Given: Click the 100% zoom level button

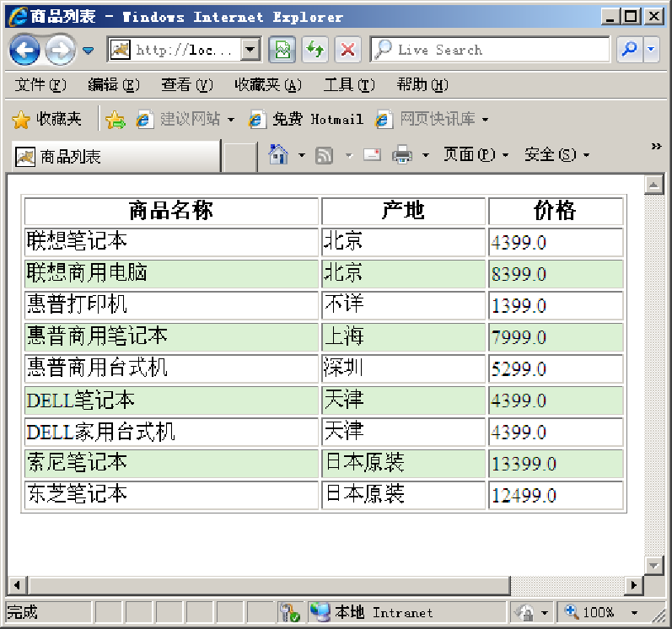Looking at the screenshot, I should [589, 613].
